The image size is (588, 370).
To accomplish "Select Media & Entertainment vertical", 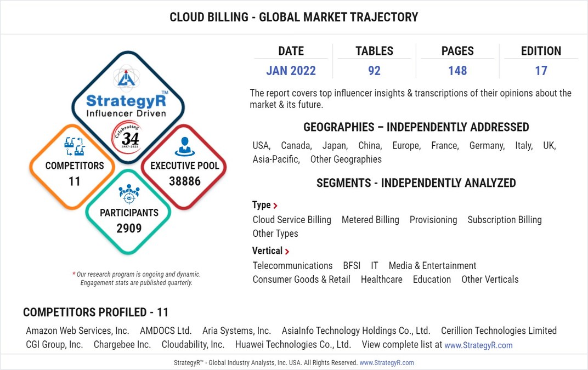I will tap(432, 266).
